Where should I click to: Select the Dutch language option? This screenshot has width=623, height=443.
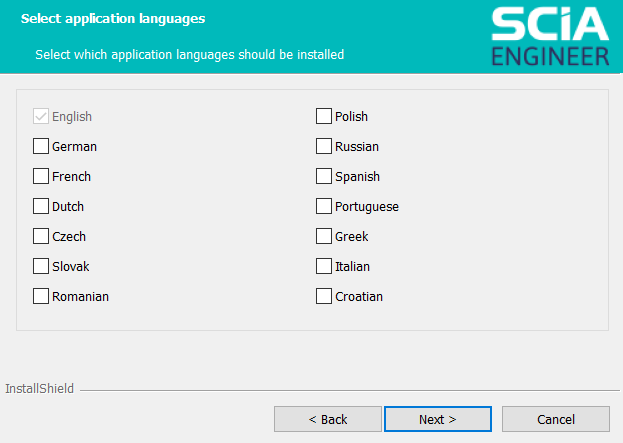click(x=41, y=206)
